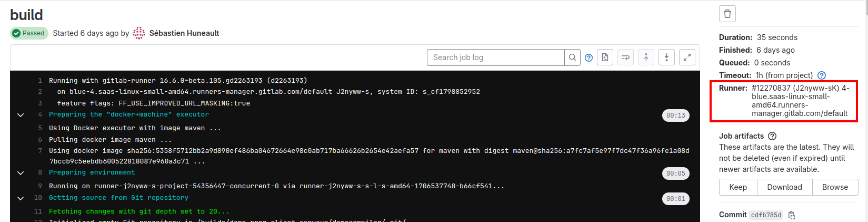Open the Timeout help icon
This screenshot has width=868, height=222.
[x=822, y=75]
